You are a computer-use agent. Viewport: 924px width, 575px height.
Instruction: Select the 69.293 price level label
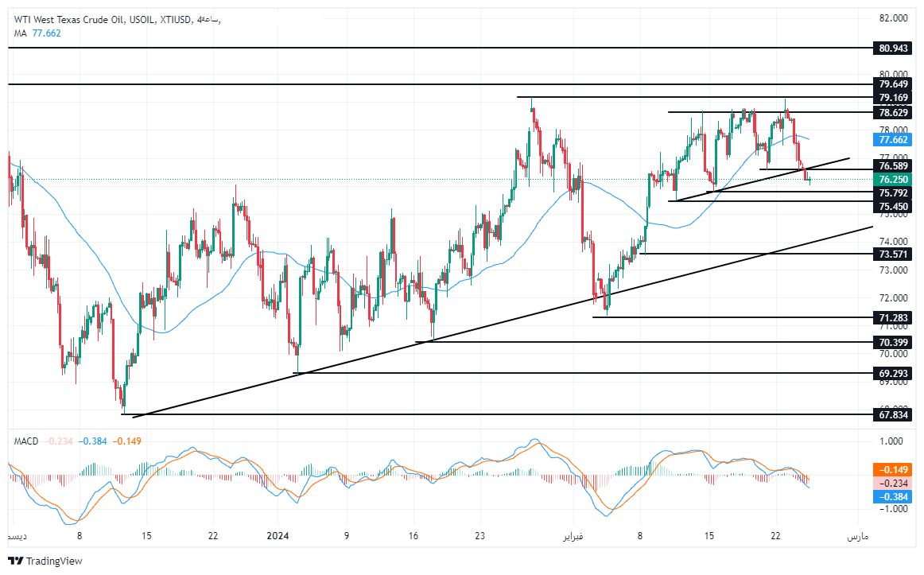893,374
